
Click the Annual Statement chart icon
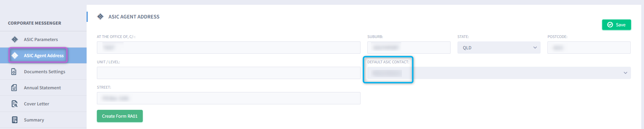14,88
